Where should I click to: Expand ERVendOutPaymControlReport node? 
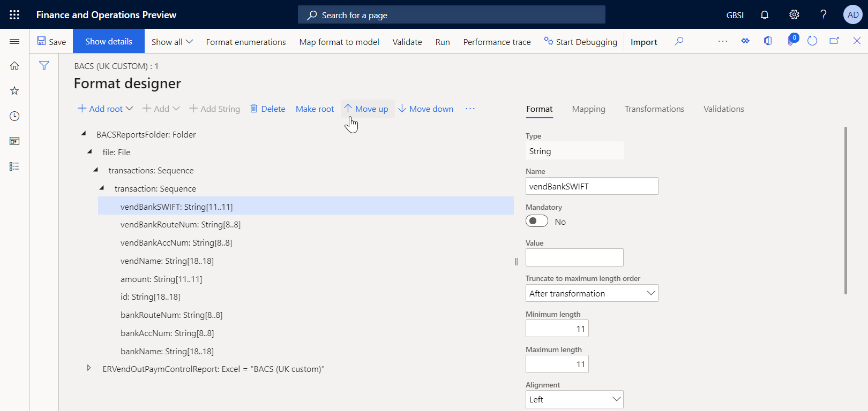(89, 368)
